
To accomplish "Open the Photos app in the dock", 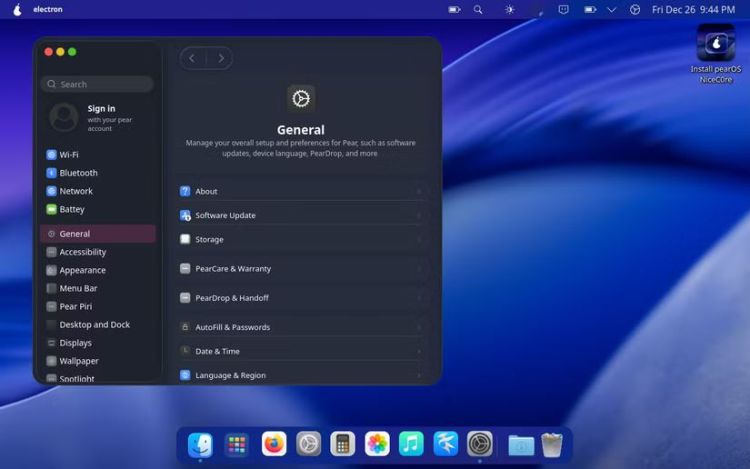I will [377, 444].
